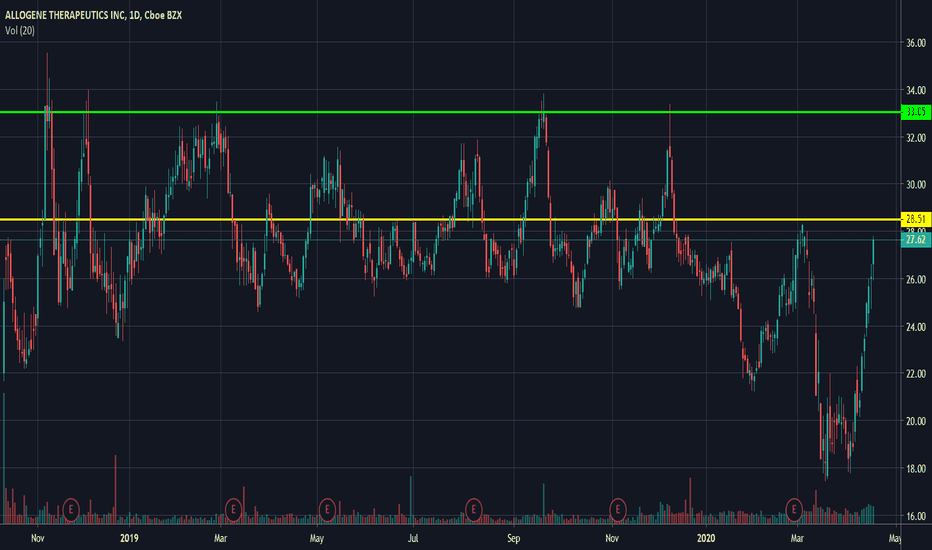Click the 26.00 price axis label

click(916, 279)
